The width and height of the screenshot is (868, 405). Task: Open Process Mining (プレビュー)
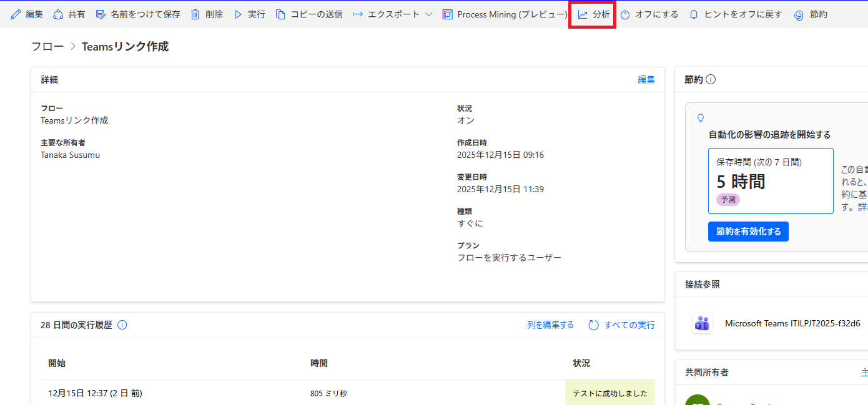(505, 14)
